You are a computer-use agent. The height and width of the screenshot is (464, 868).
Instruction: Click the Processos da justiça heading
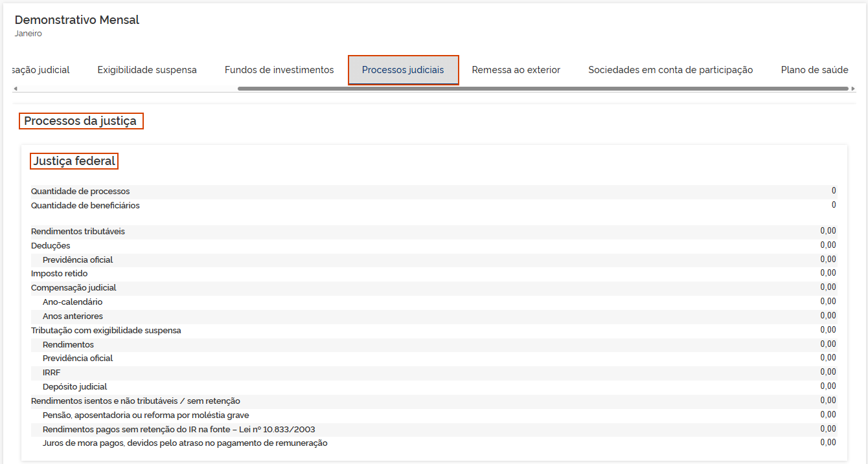pyautogui.click(x=80, y=121)
